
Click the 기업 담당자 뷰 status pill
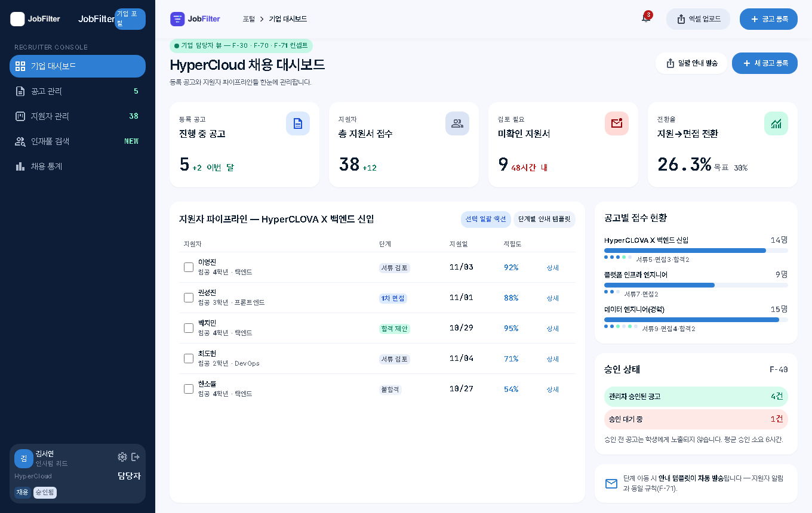pyautogui.click(x=241, y=45)
